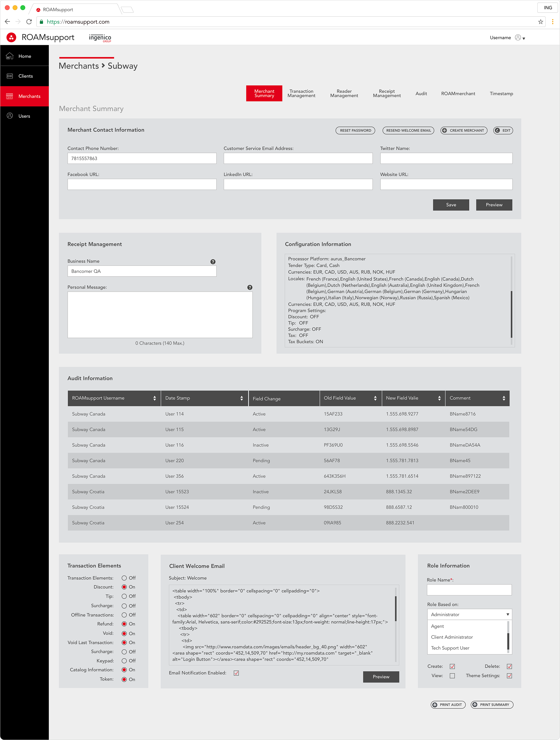Click Print Audit button
Viewport: 560px width, 740px height.
pos(448,705)
